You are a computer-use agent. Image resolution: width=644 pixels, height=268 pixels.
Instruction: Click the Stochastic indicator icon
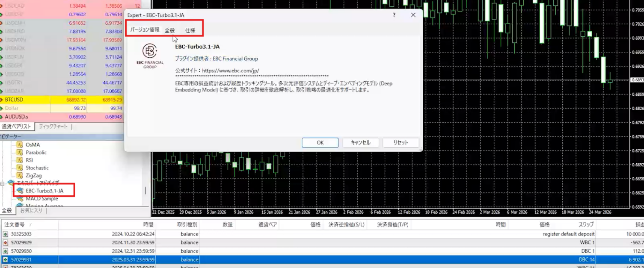[x=19, y=168]
